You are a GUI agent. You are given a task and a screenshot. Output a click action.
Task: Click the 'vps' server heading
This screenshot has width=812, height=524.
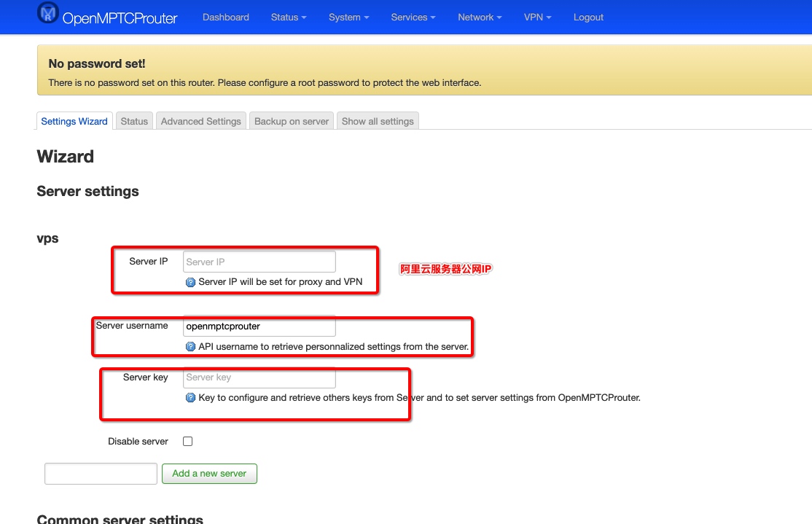[x=47, y=239]
